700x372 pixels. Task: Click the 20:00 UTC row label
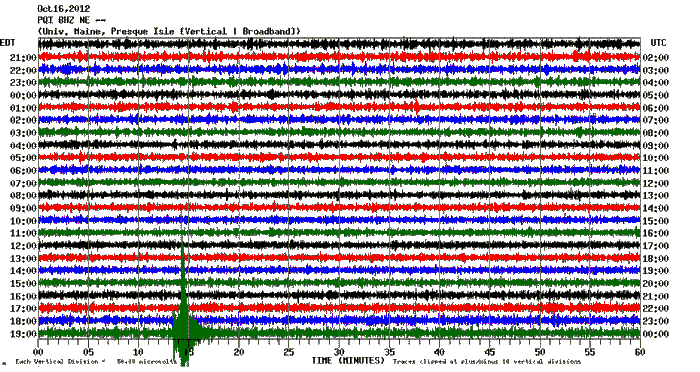pyautogui.click(x=655, y=284)
